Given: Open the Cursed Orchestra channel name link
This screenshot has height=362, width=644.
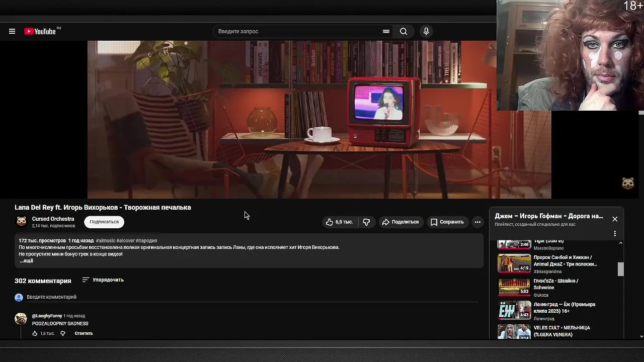Looking at the screenshot, I should [x=53, y=219].
